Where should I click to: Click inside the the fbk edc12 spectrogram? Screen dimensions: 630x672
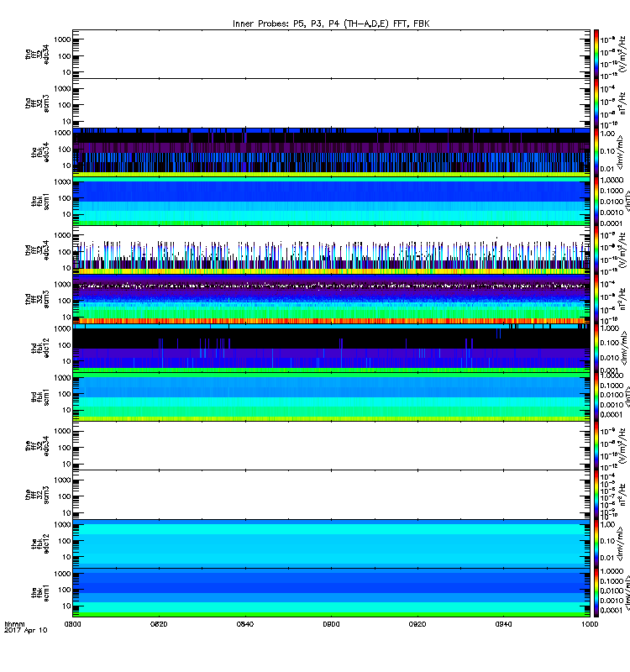click(x=331, y=543)
